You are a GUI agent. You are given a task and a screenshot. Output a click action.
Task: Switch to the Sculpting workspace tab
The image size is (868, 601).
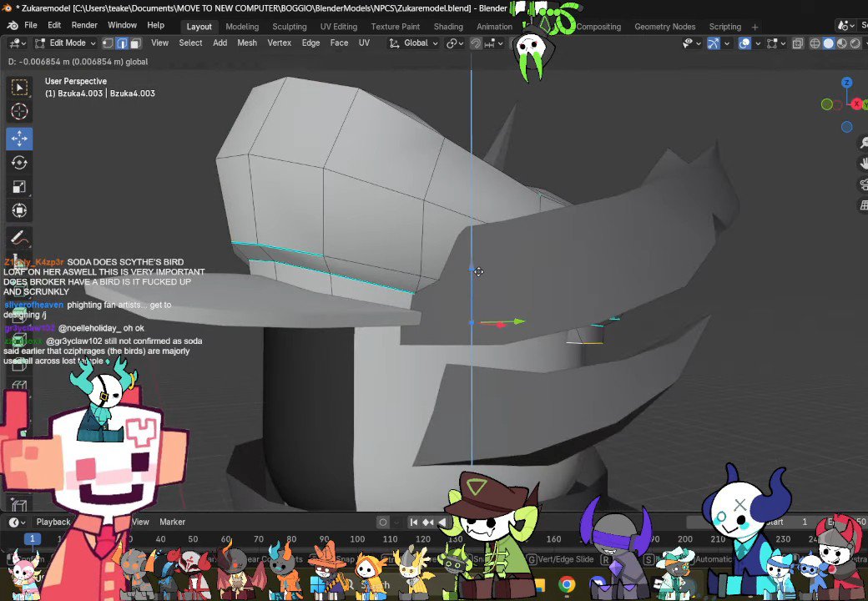coord(289,27)
